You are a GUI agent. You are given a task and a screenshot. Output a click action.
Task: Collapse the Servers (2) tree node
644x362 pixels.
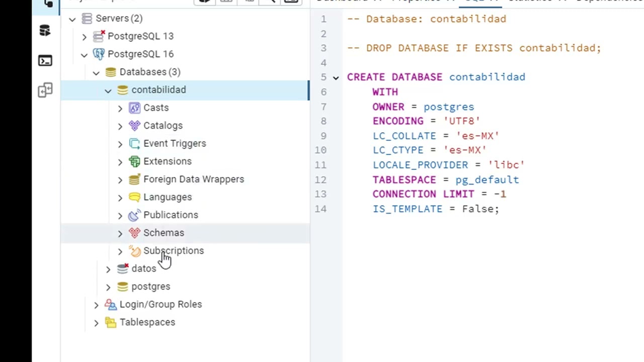pyautogui.click(x=72, y=19)
